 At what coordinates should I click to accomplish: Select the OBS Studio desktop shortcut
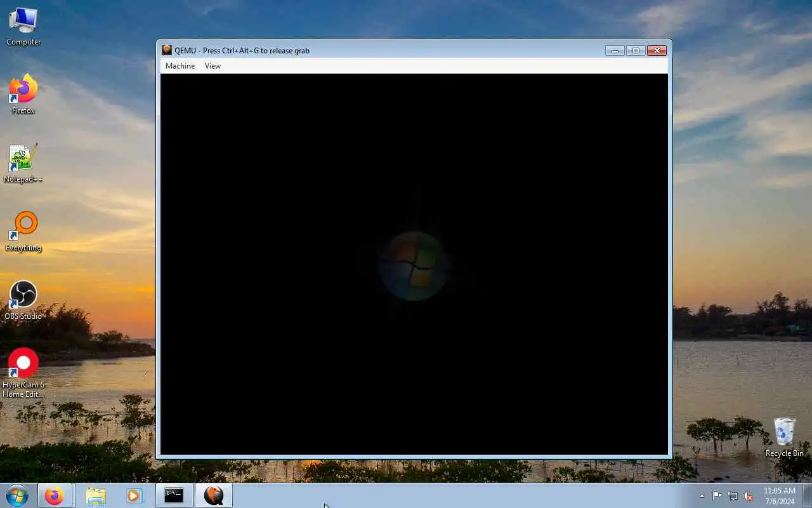click(23, 300)
